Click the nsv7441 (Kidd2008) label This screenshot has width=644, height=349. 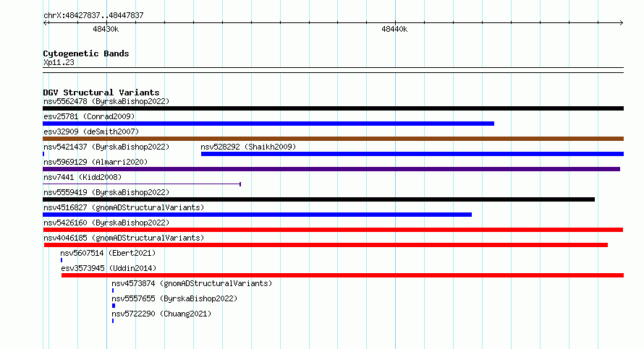click(82, 177)
